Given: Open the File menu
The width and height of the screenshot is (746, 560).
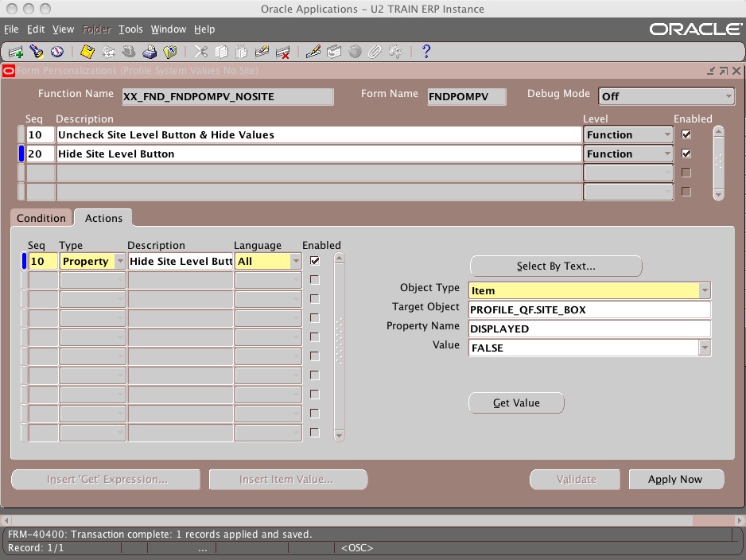Looking at the screenshot, I should [11, 29].
